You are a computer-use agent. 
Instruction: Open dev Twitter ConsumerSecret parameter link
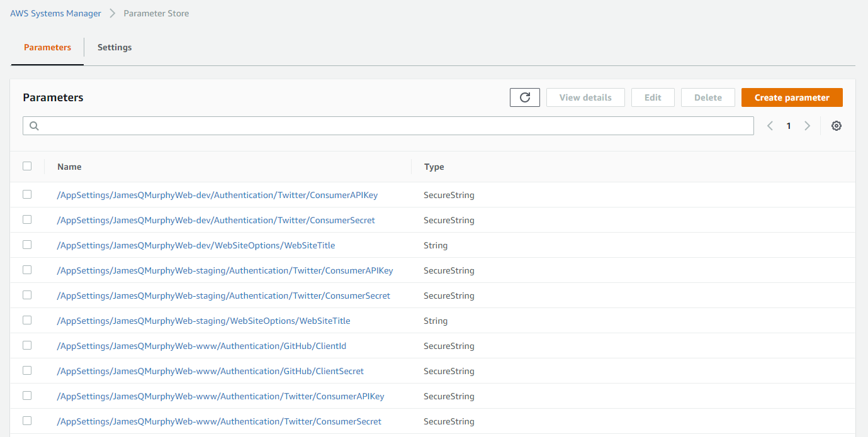216,220
